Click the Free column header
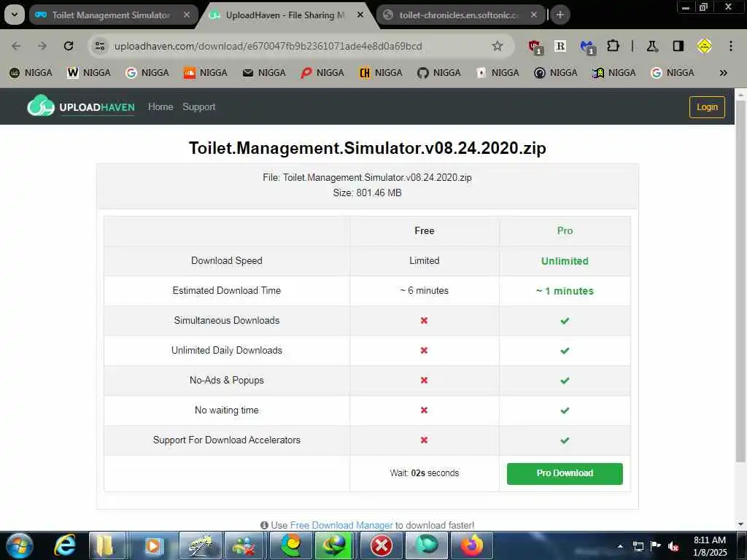 coord(424,230)
